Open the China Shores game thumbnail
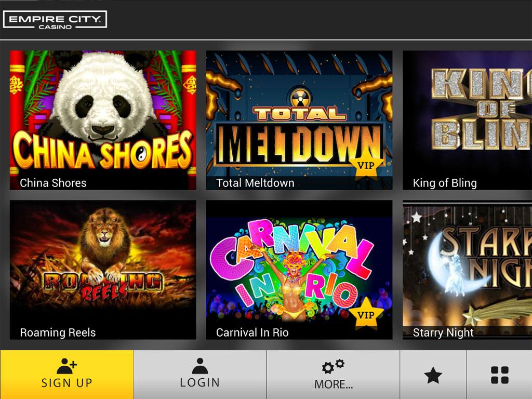Image resolution: width=532 pixels, height=399 pixels. coord(103,120)
